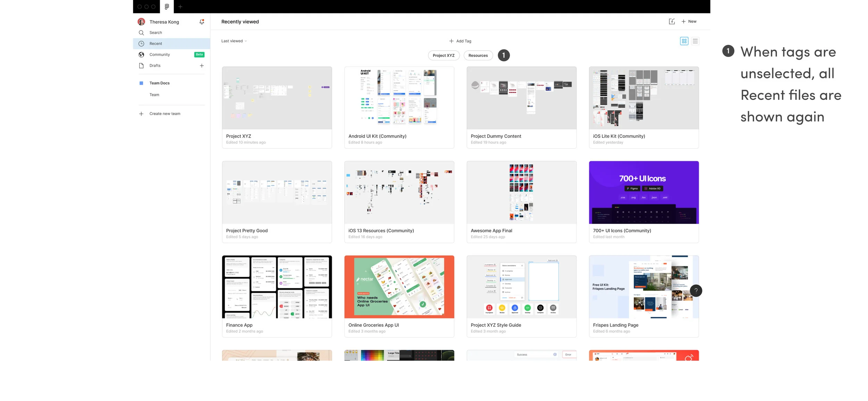
Task: Click the Search magnifier icon
Action: point(141,33)
